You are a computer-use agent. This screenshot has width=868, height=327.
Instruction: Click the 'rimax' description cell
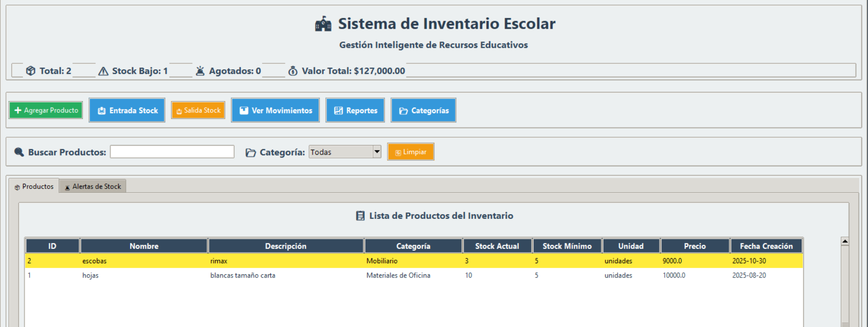(x=219, y=261)
